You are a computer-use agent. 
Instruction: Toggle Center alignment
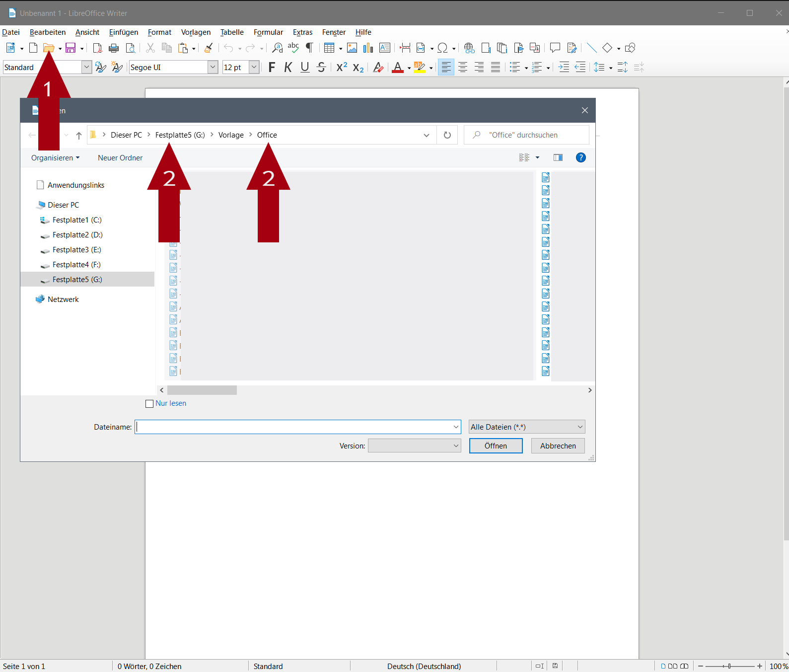pyautogui.click(x=463, y=67)
